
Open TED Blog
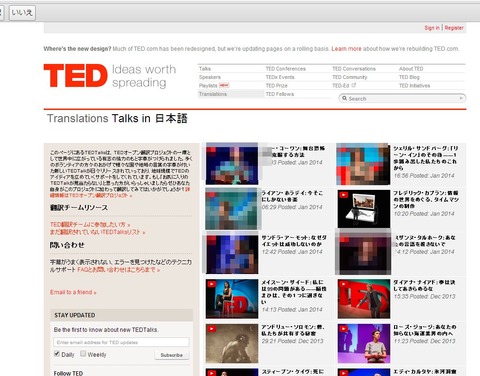tap(409, 77)
